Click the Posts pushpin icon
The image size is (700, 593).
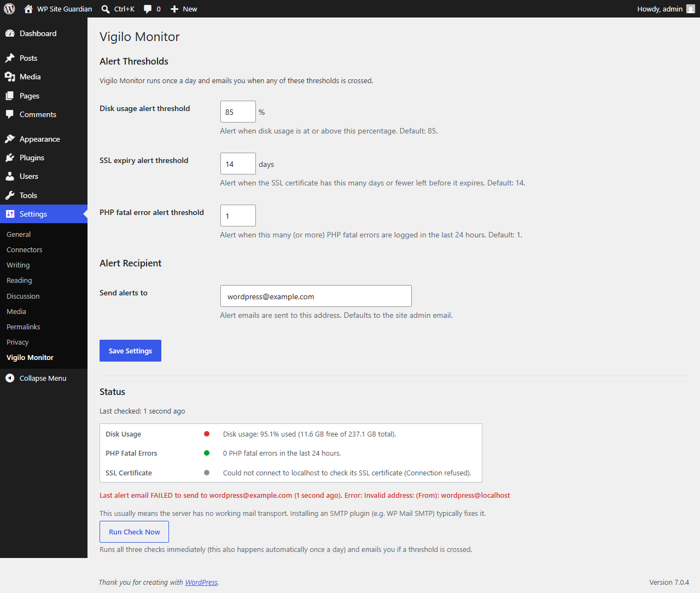10,58
